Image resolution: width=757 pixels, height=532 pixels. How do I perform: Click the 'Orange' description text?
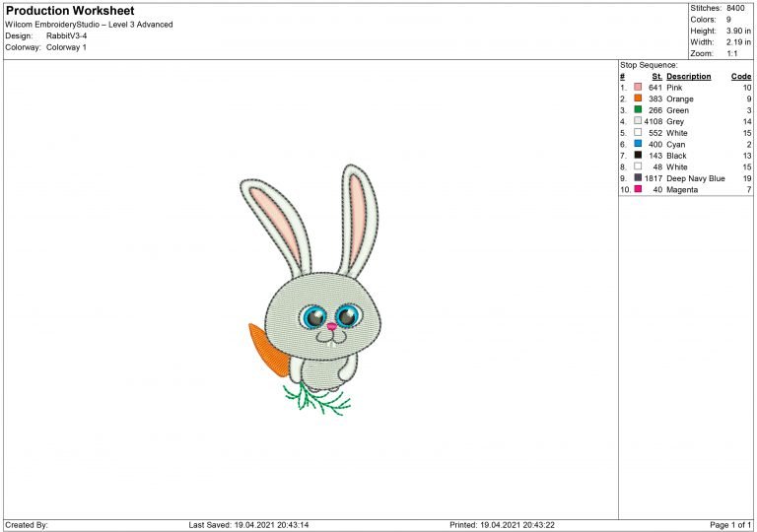[x=680, y=99]
